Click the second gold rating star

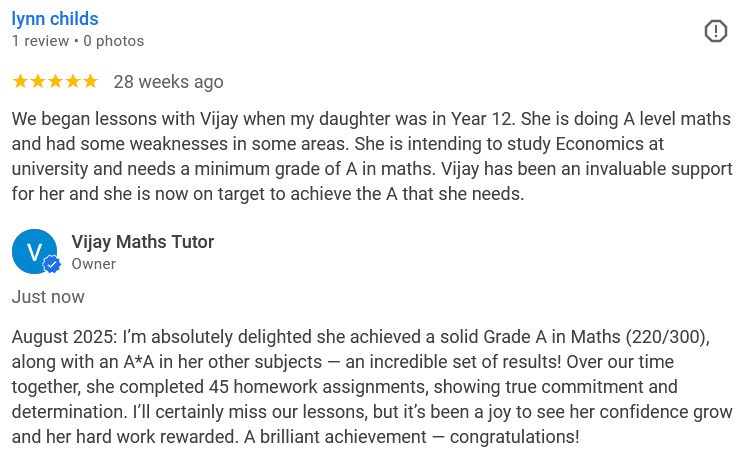pyautogui.click(x=38, y=81)
